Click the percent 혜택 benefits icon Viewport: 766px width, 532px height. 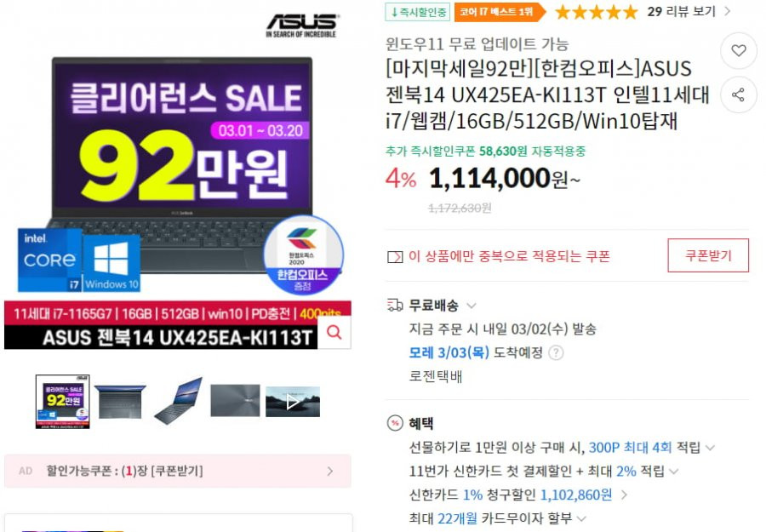pos(395,423)
